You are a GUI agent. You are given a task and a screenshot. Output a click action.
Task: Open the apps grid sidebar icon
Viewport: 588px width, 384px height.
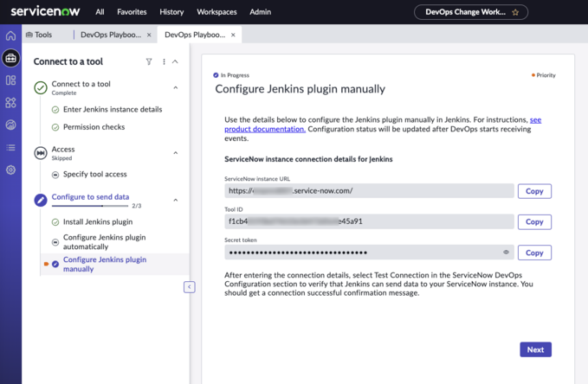(10, 102)
